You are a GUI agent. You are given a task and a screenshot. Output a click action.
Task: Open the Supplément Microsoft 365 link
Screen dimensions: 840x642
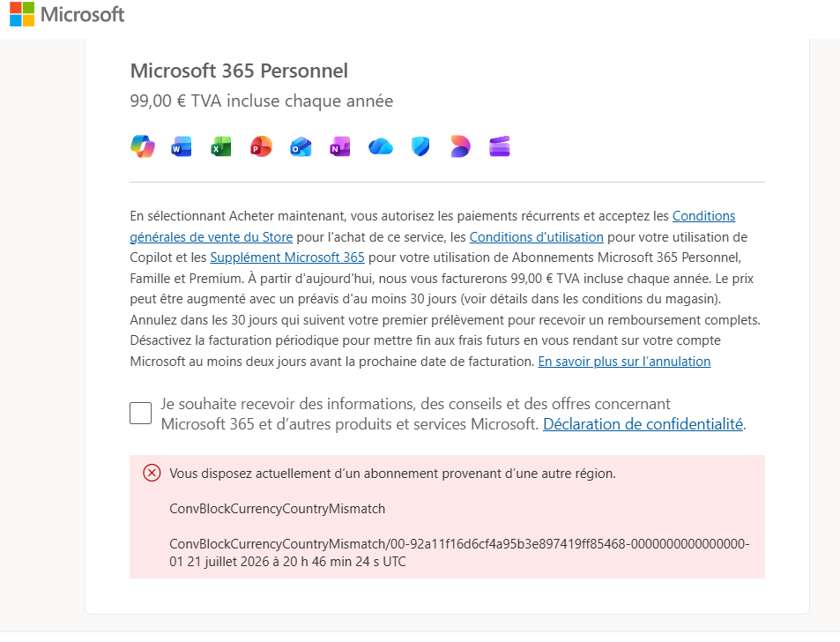287,258
